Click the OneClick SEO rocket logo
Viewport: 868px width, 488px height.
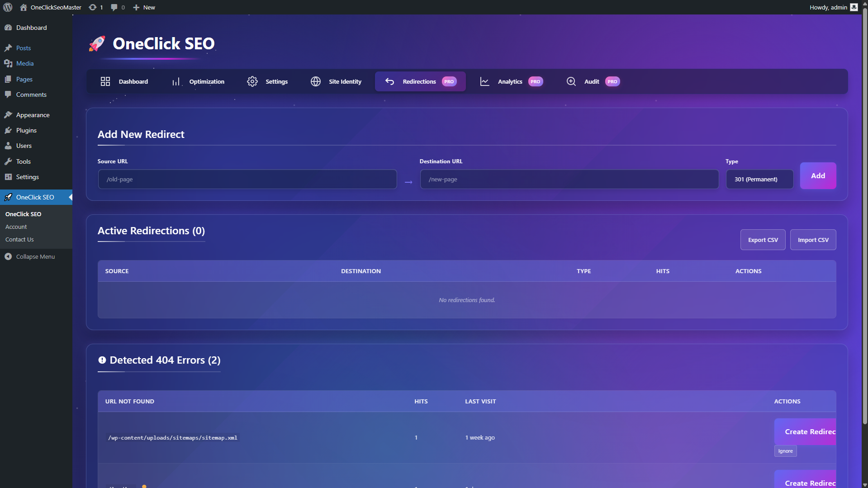(97, 43)
